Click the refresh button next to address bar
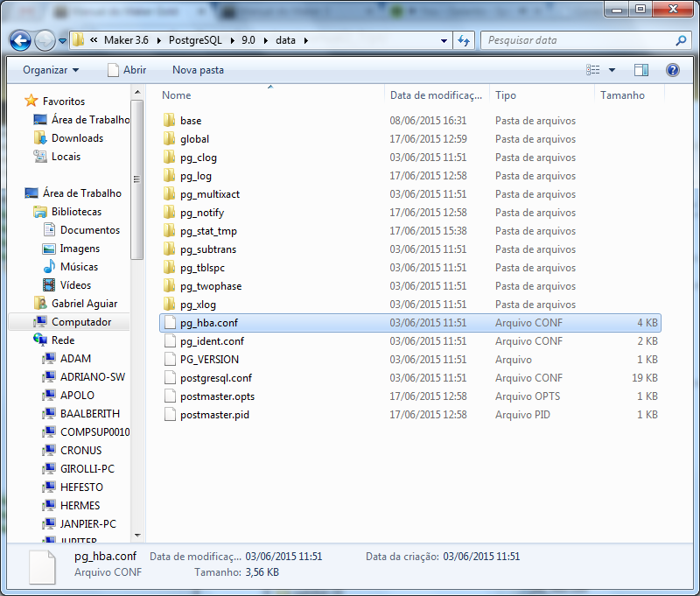 point(464,40)
